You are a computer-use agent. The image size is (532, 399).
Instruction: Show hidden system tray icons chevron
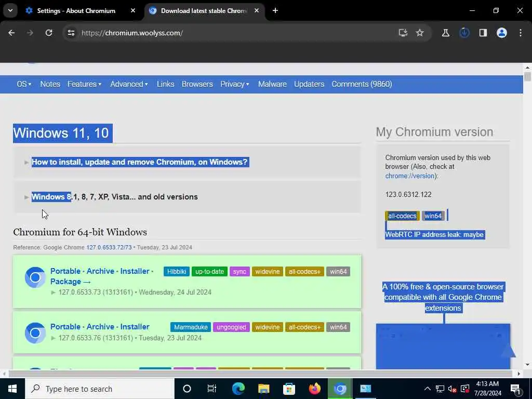[x=427, y=389]
